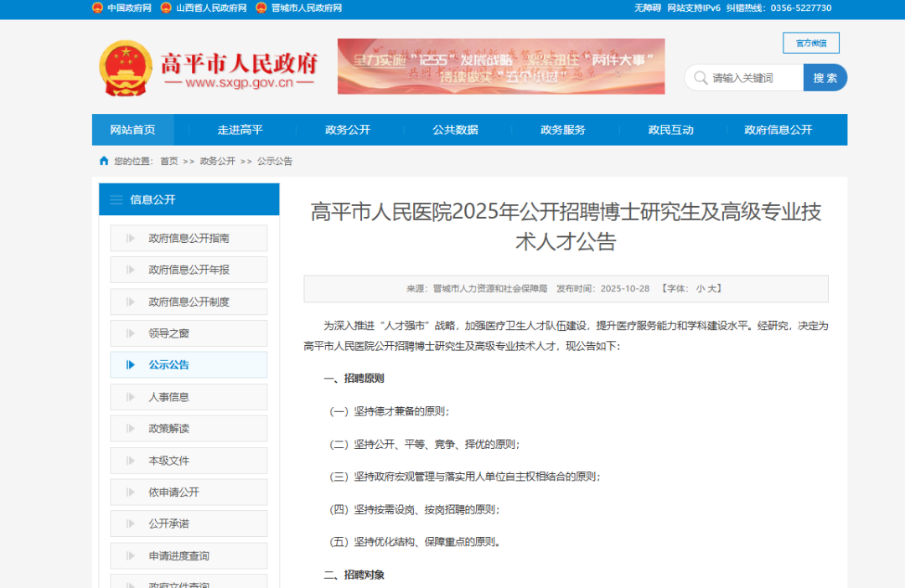Open the 政务服务 navigation tab
The width and height of the screenshot is (905, 588).
(563, 130)
